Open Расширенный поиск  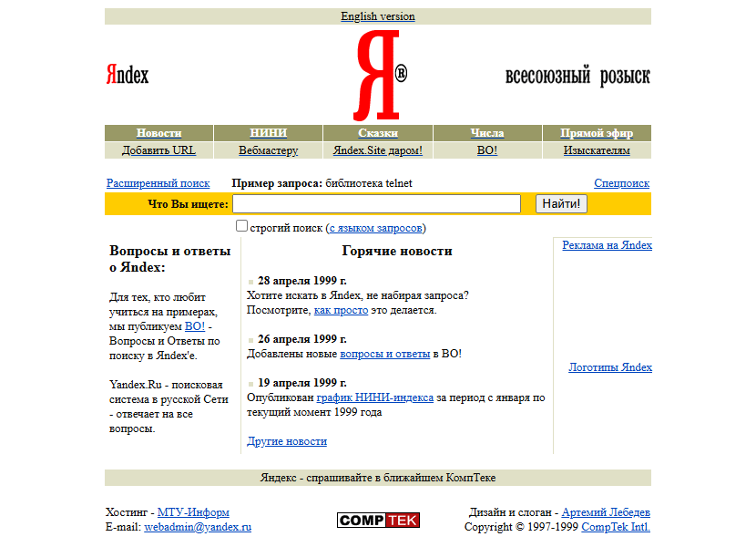(x=158, y=183)
